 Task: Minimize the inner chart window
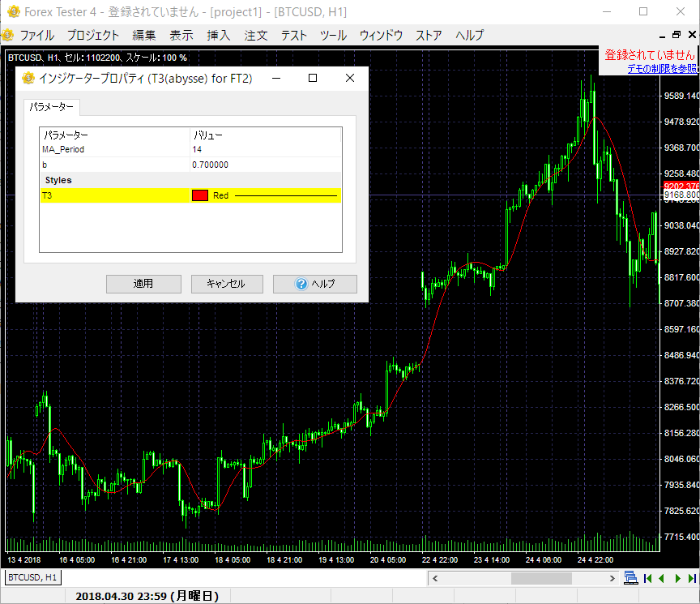(663, 36)
